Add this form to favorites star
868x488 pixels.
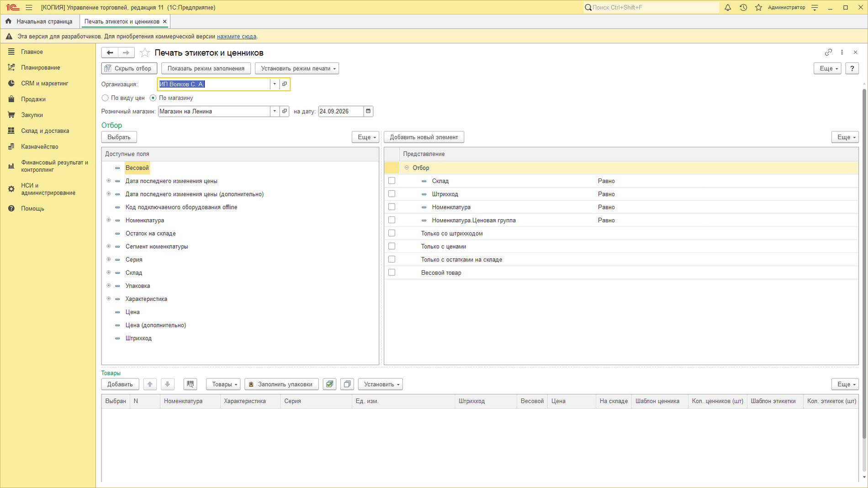coord(145,53)
